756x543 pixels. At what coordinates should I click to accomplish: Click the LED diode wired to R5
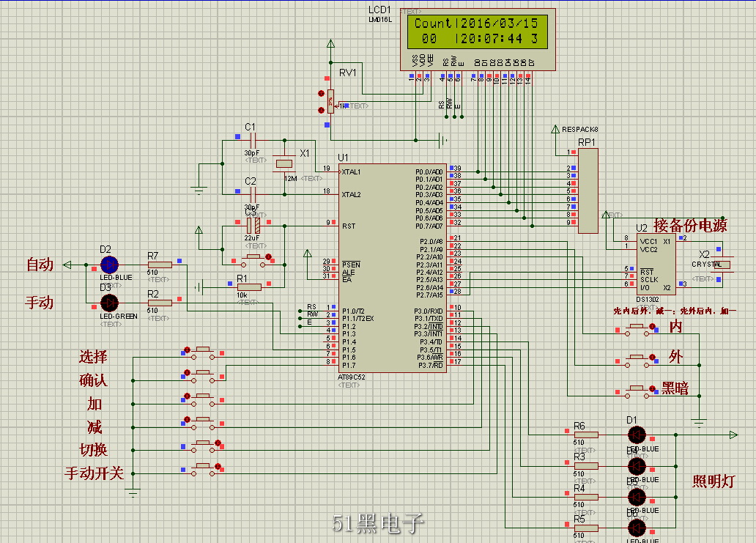pos(637,528)
